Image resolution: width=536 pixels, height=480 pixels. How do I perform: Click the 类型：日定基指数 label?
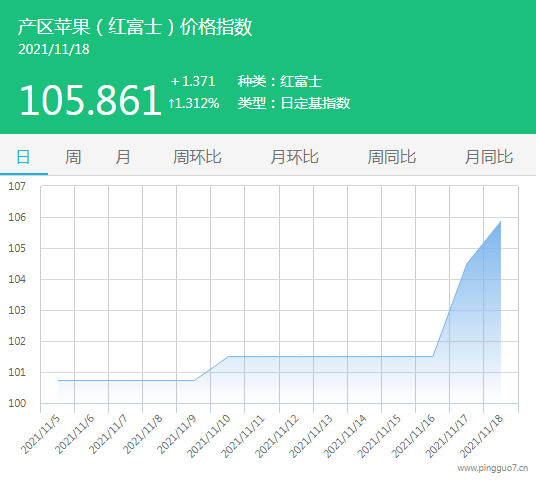click(x=294, y=103)
